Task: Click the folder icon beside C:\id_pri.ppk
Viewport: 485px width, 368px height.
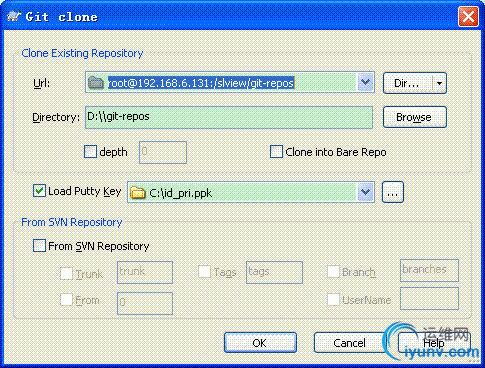Action: (x=138, y=193)
